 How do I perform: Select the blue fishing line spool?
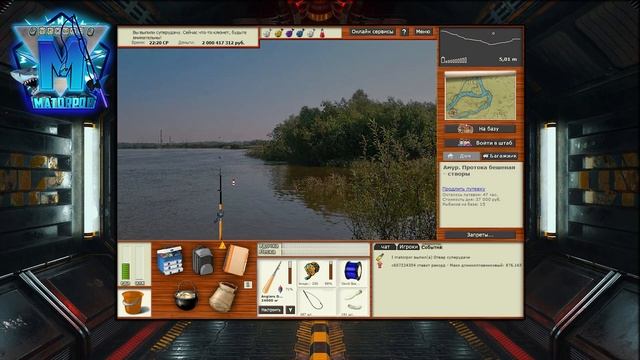click(353, 271)
